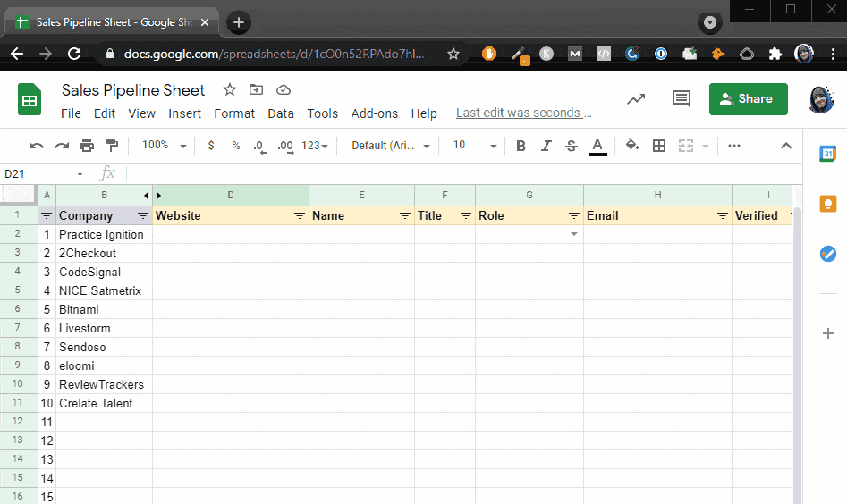Open the Role dropdown in row 2
This screenshot has width=847, height=504.
(x=573, y=234)
